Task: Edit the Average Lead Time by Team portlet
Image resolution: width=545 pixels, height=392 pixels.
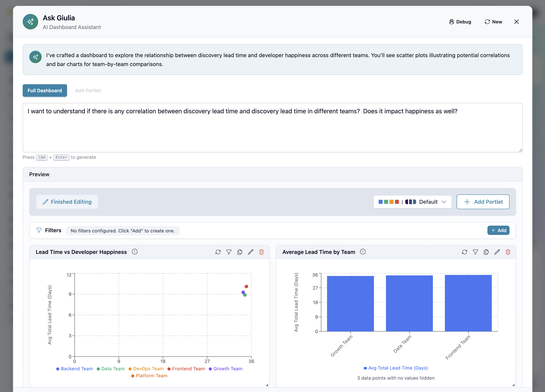Action: pyautogui.click(x=497, y=252)
